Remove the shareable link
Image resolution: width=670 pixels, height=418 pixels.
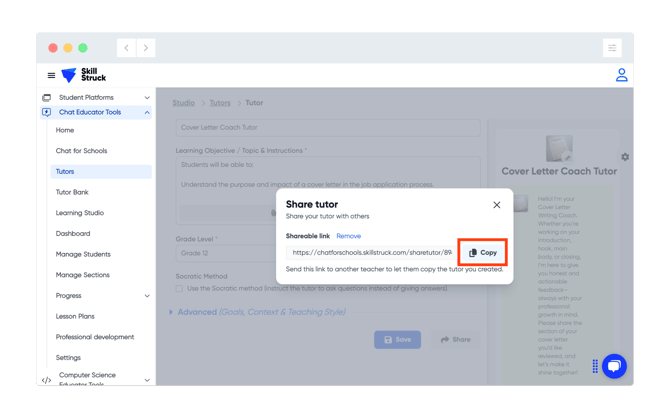coord(348,236)
